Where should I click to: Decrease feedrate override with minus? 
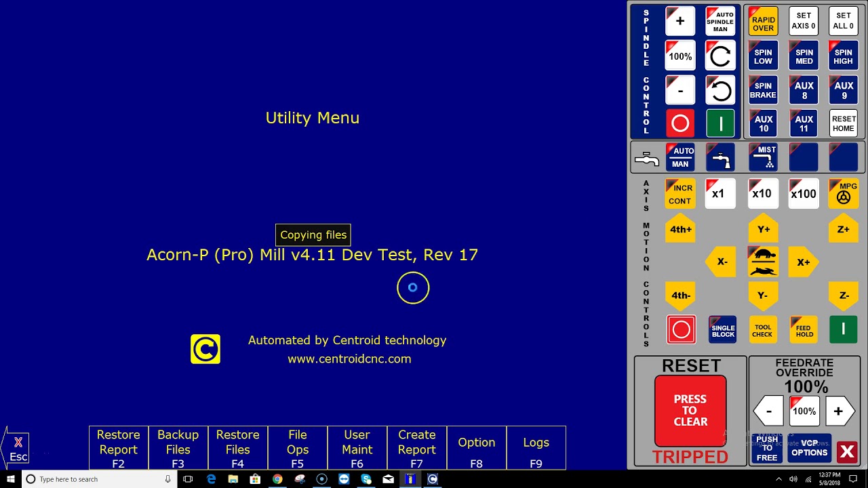click(769, 411)
